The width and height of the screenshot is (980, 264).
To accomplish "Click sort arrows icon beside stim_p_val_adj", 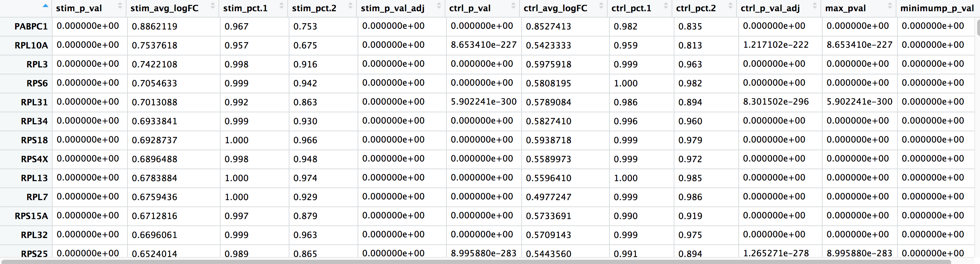I will coord(439,5).
